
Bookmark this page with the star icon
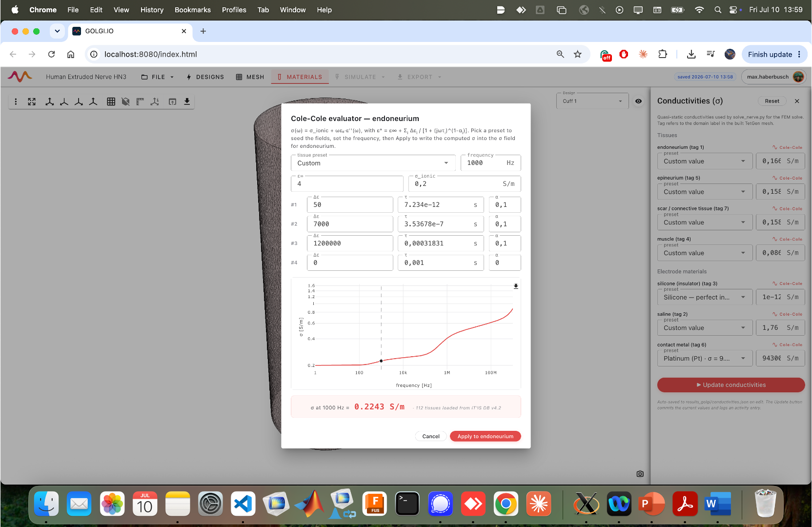(578, 54)
